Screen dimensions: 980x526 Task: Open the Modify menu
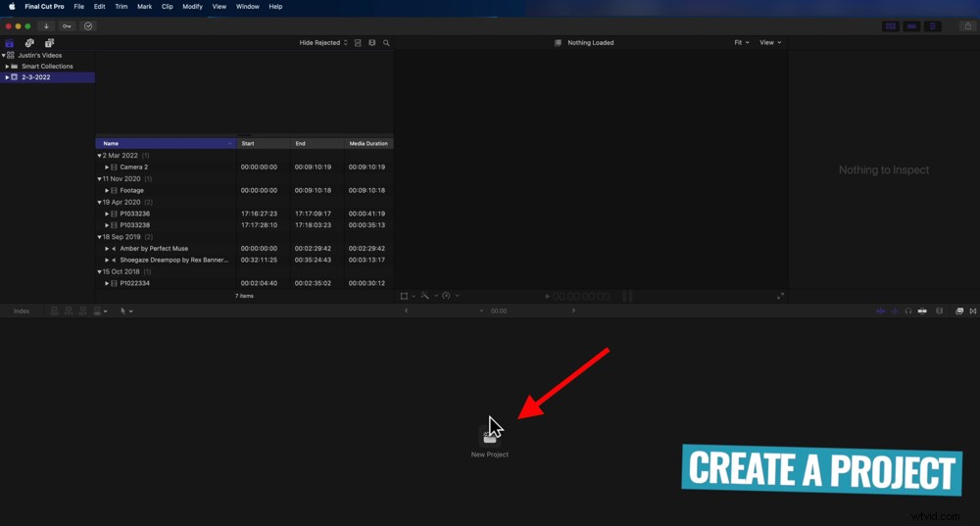(x=192, y=6)
